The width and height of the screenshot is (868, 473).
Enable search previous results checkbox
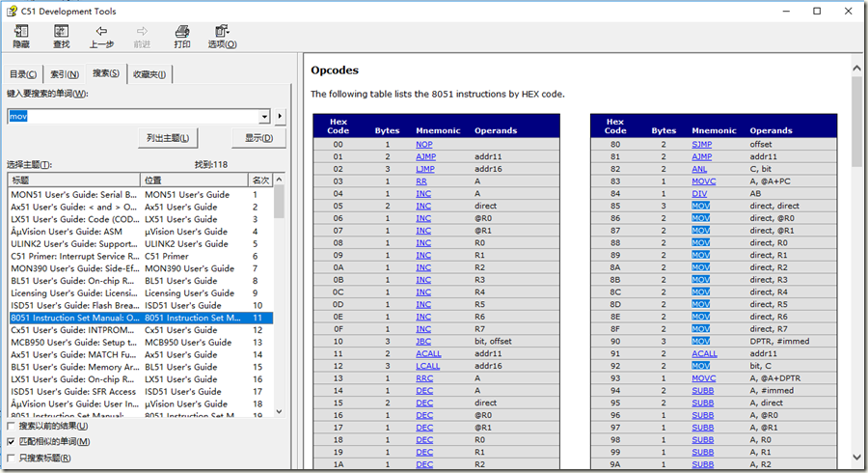pos(12,426)
